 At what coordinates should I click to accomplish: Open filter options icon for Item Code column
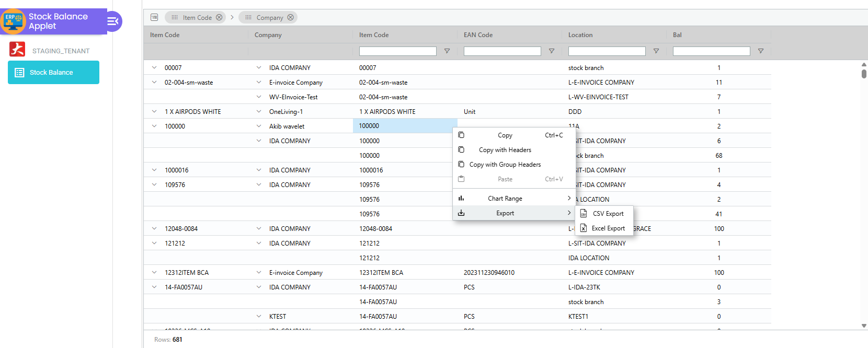click(447, 51)
